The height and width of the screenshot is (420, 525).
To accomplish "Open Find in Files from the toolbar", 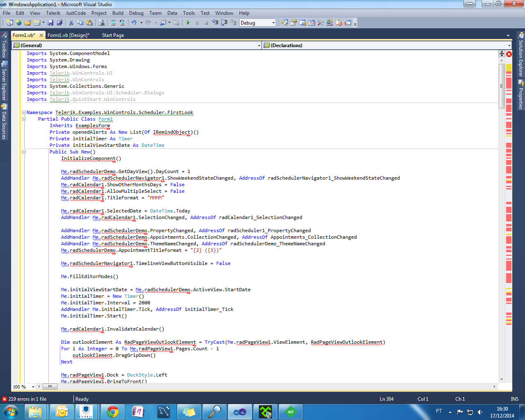I will pyautogui.click(x=101, y=23).
